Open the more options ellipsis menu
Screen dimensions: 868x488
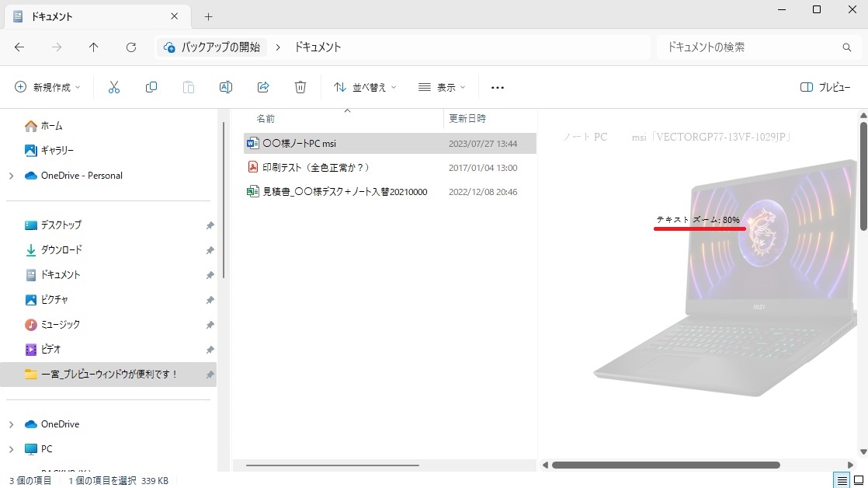498,87
